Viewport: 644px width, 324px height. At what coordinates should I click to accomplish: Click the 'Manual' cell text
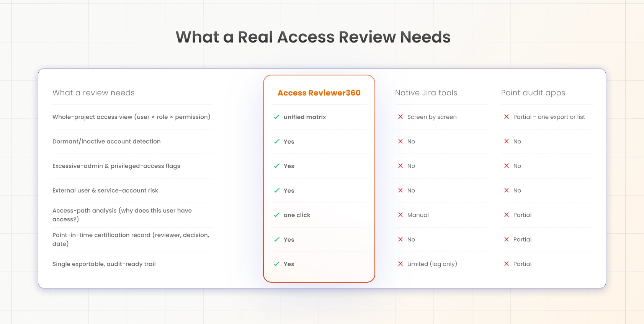pos(418,215)
